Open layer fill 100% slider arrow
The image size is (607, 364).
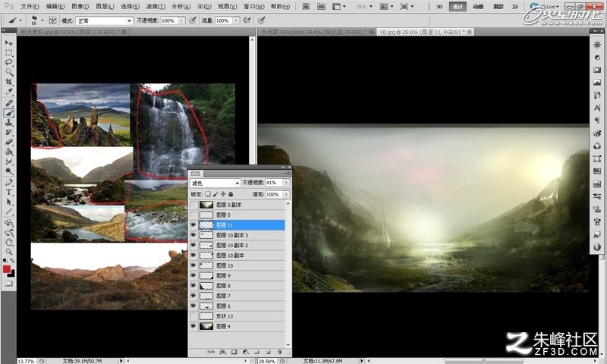(287, 194)
